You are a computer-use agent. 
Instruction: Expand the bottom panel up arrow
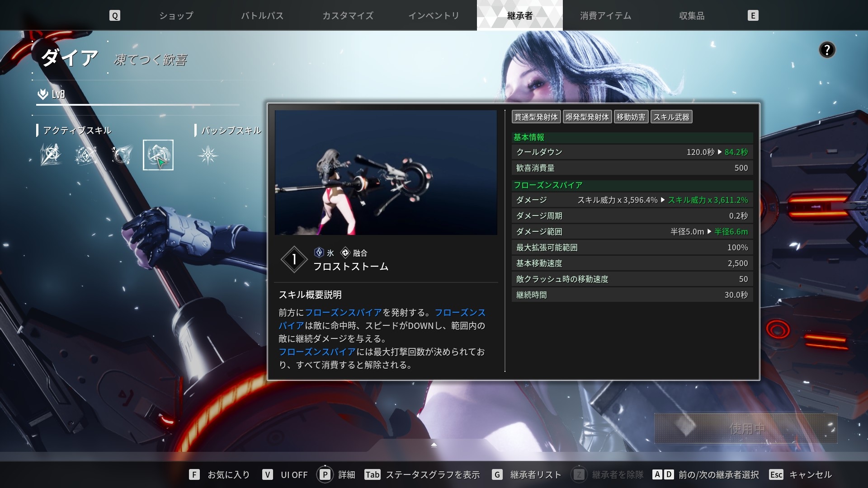[x=434, y=445]
